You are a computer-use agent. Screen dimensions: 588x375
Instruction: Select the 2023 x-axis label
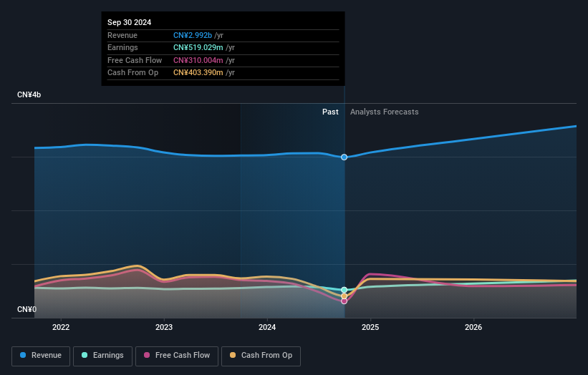click(164, 327)
